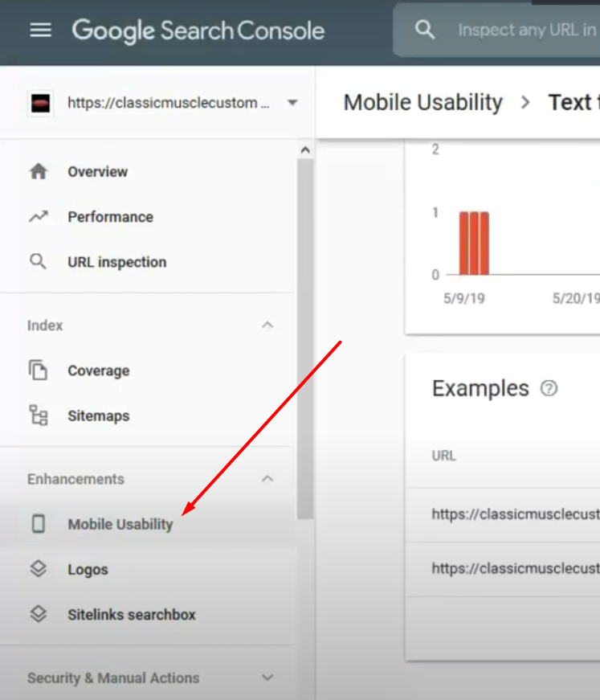Click the Logos layers icon
This screenshot has height=700, width=600.
tap(39, 569)
